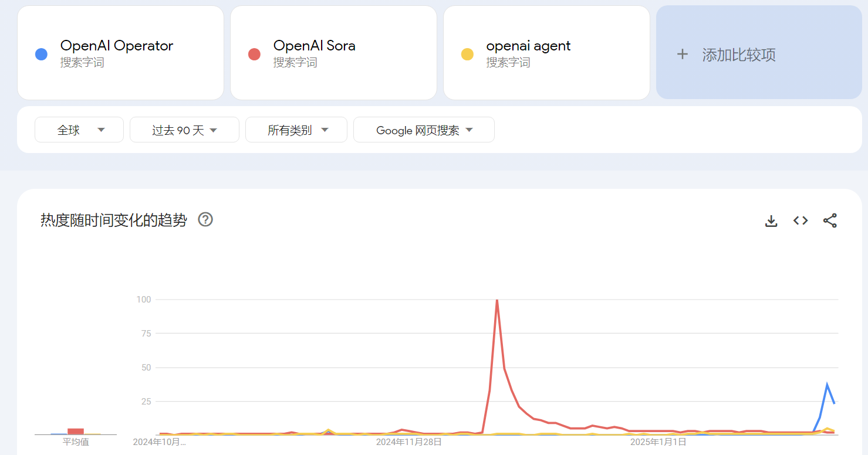Click the blue Operator spike on chart

tap(827, 385)
